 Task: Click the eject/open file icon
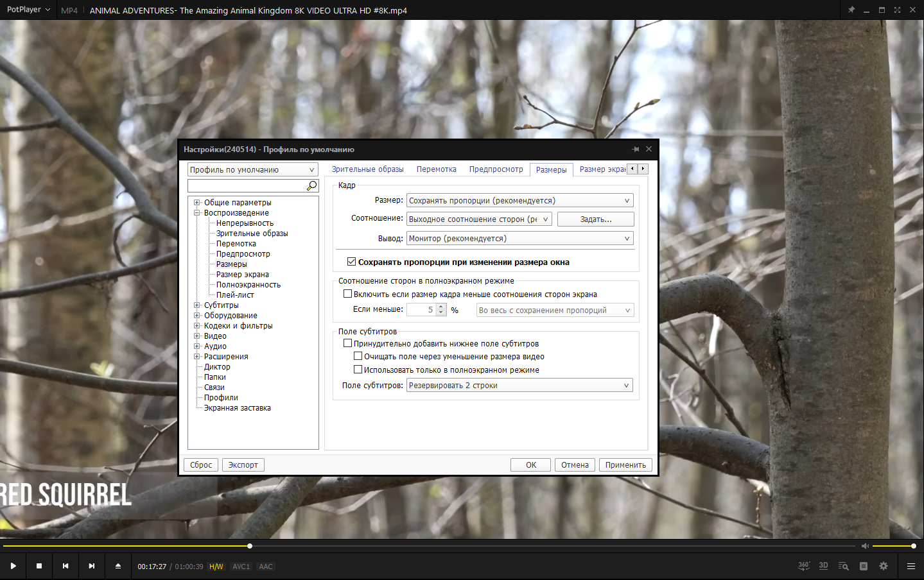(x=118, y=566)
